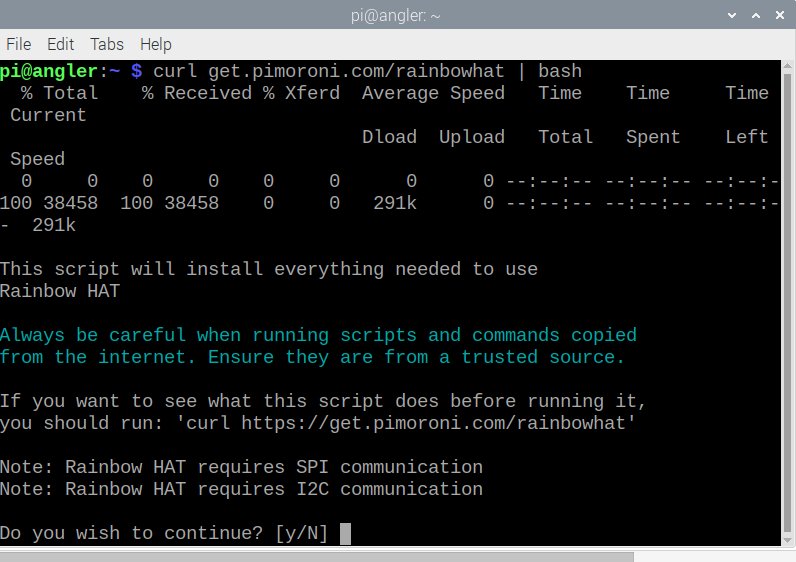
Task: Open the Help menu
Action: [156, 44]
